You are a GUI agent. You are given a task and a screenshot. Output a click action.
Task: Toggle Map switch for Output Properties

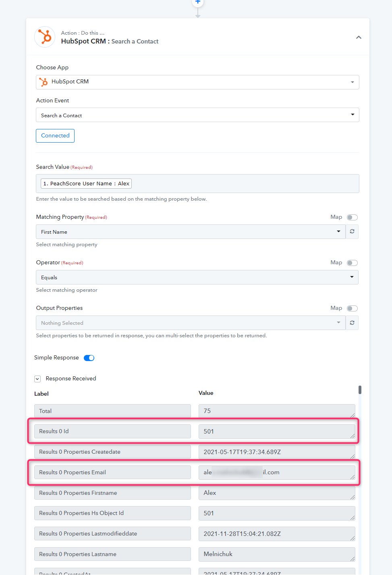(352, 308)
